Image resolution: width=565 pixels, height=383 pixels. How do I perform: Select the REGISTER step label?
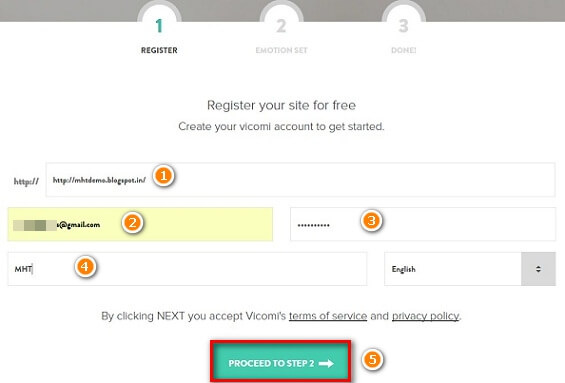click(x=159, y=50)
